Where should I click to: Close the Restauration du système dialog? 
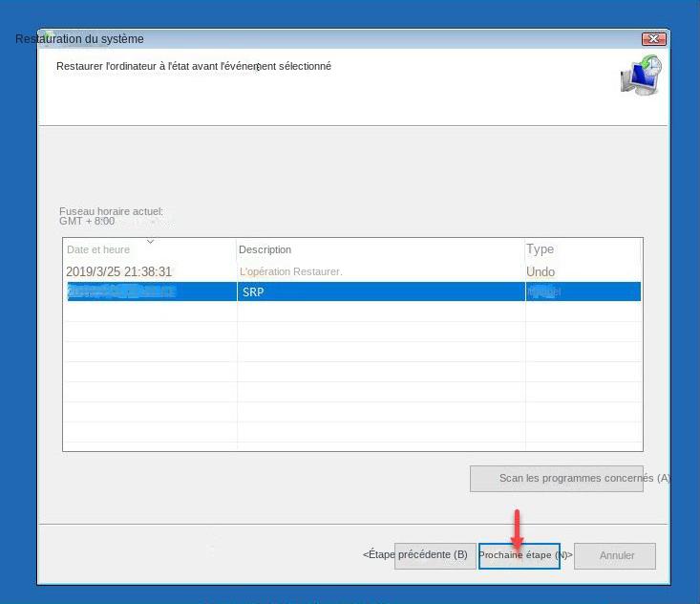[653, 39]
